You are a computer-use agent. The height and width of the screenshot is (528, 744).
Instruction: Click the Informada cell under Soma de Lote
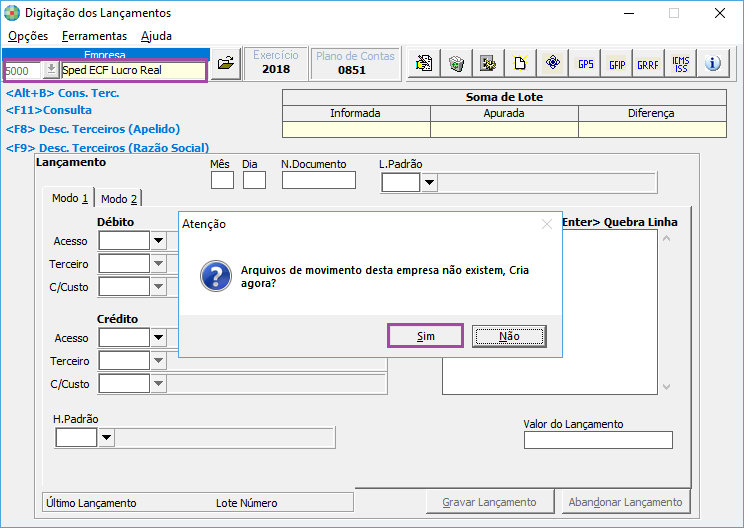[x=356, y=130]
